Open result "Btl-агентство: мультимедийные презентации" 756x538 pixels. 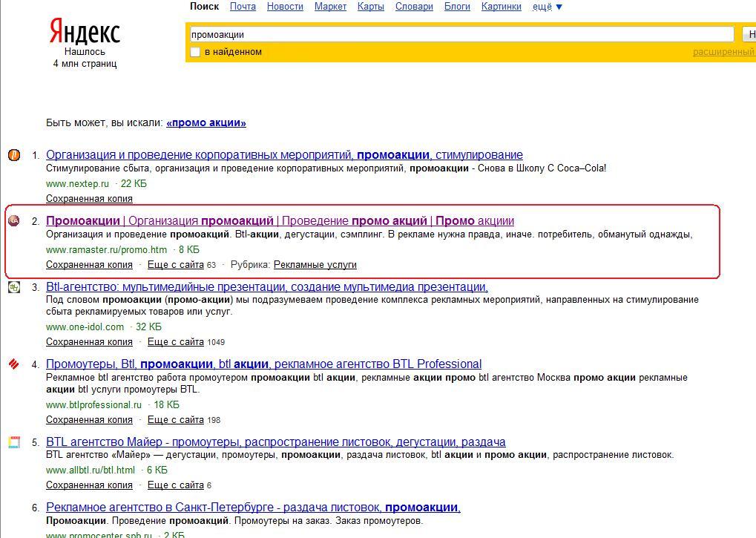267,287
